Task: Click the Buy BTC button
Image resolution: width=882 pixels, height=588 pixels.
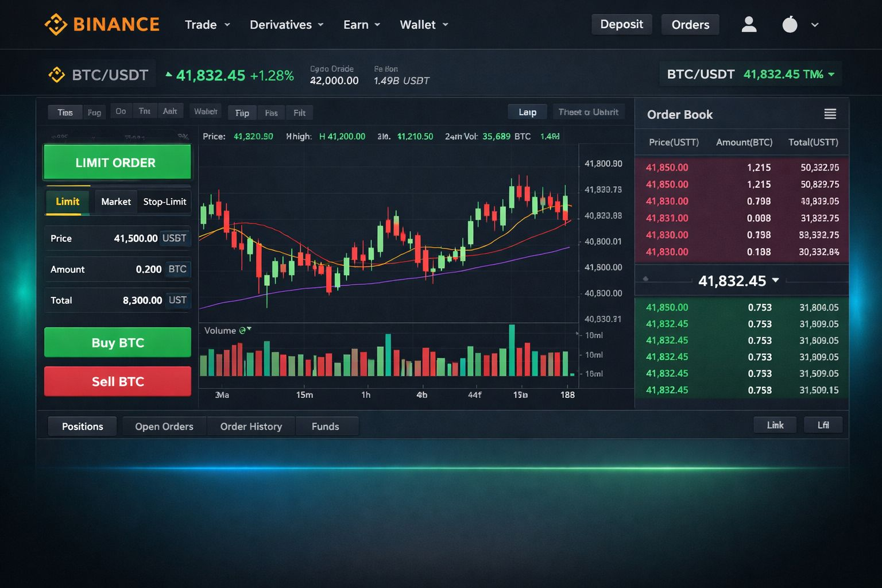Action: (118, 342)
